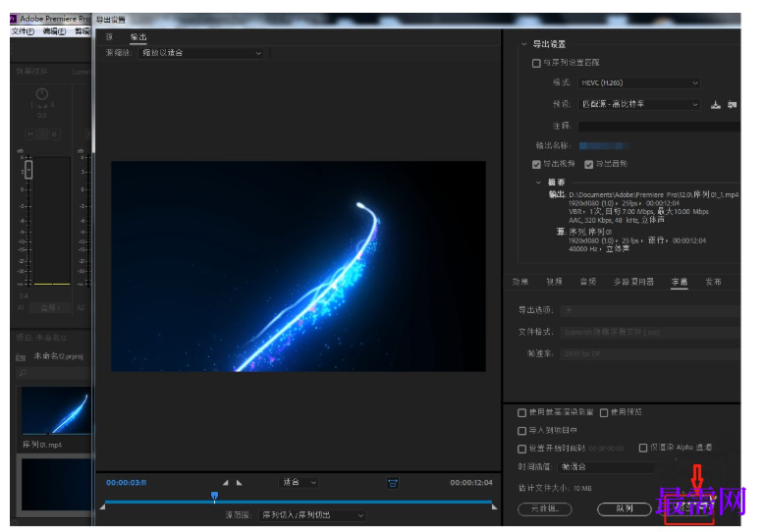Click the save preset icon

[715, 105]
